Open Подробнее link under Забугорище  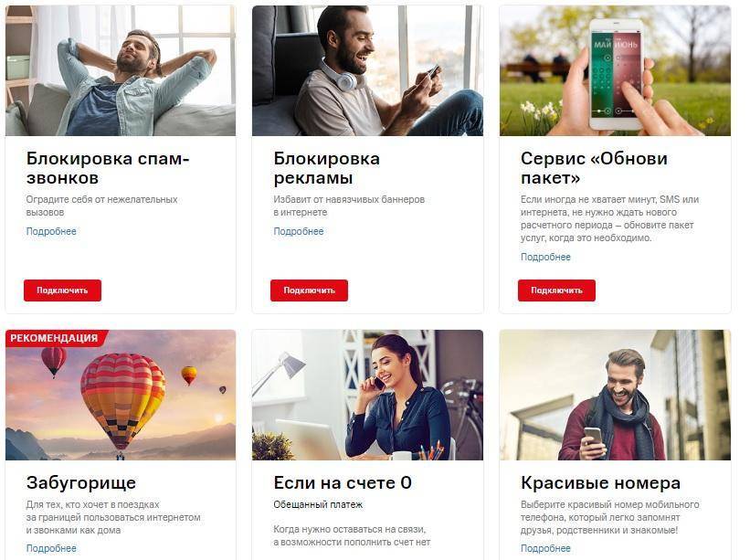pyautogui.click(x=51, y=548)
